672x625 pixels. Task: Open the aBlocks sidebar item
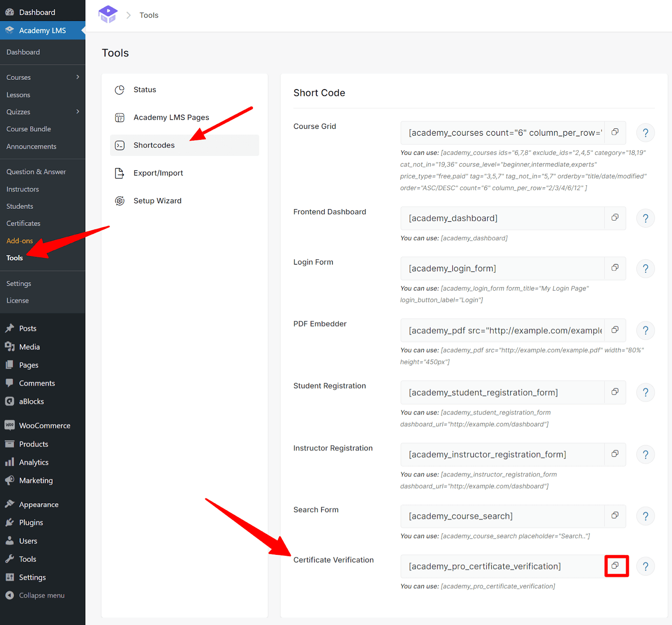31,401
